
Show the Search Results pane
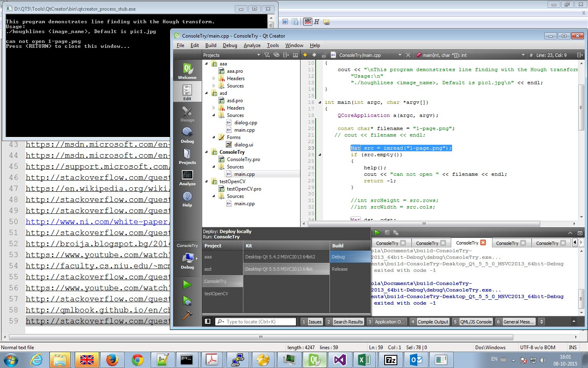click(345, 322)
